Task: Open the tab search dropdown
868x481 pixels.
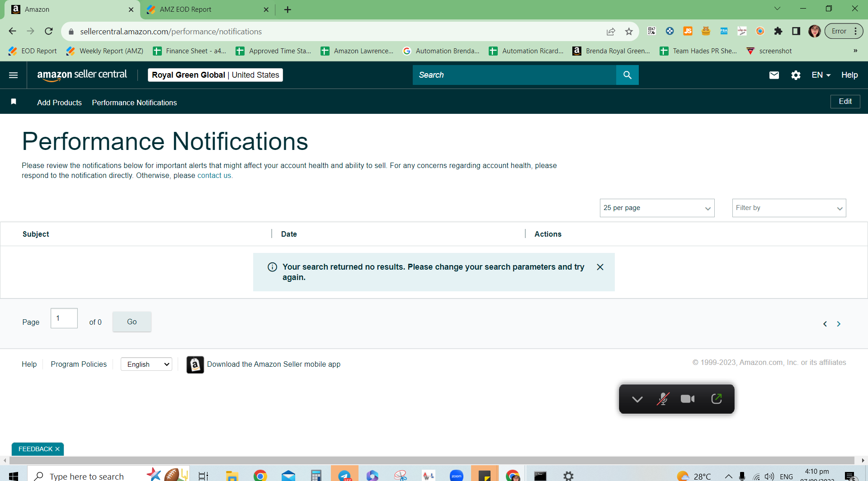Action: pyautogui.click(x=777, y=9)
